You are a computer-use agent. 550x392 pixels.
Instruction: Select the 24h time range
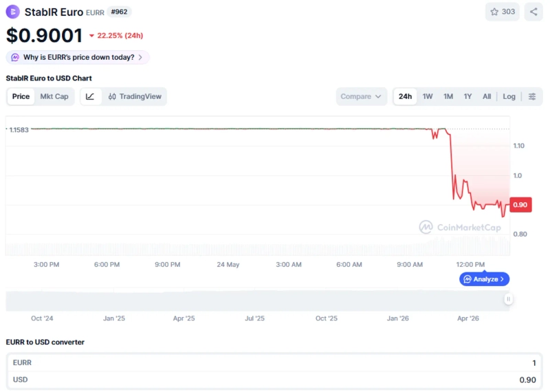pyautogui.click(x=405, y=96)
